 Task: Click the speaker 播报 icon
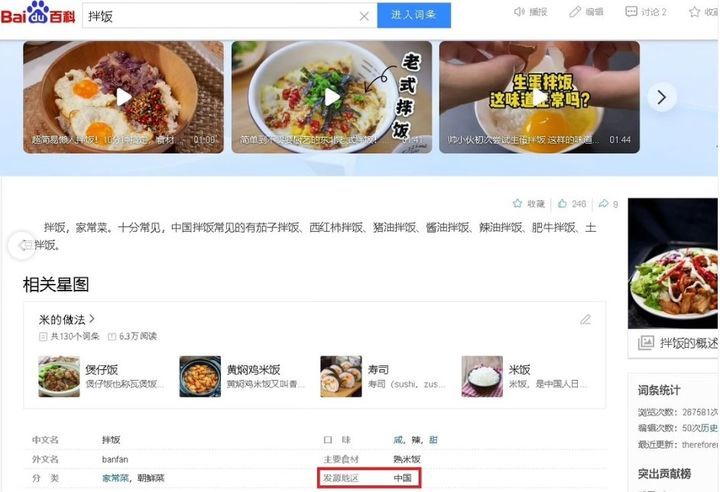pos(519,11)
